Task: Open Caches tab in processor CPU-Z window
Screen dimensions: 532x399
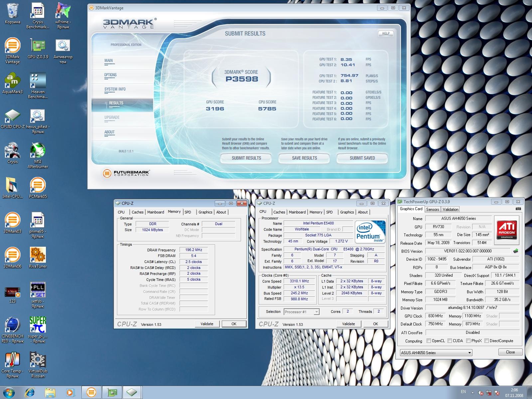Action: [279, 212]
